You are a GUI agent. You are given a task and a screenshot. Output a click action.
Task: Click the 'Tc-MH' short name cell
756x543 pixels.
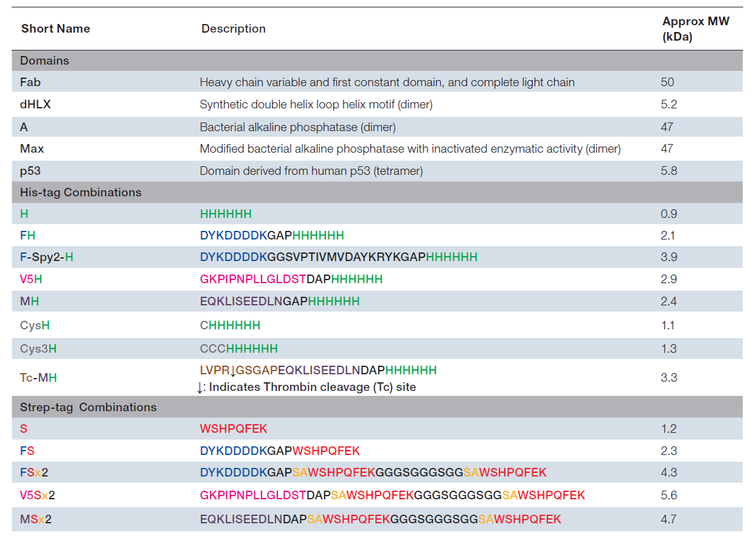[x=38, y=378]
